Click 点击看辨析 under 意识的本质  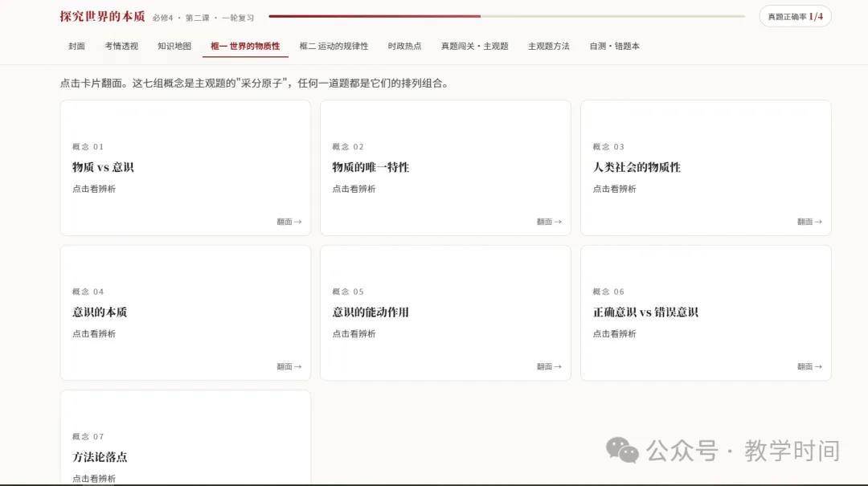94,334
